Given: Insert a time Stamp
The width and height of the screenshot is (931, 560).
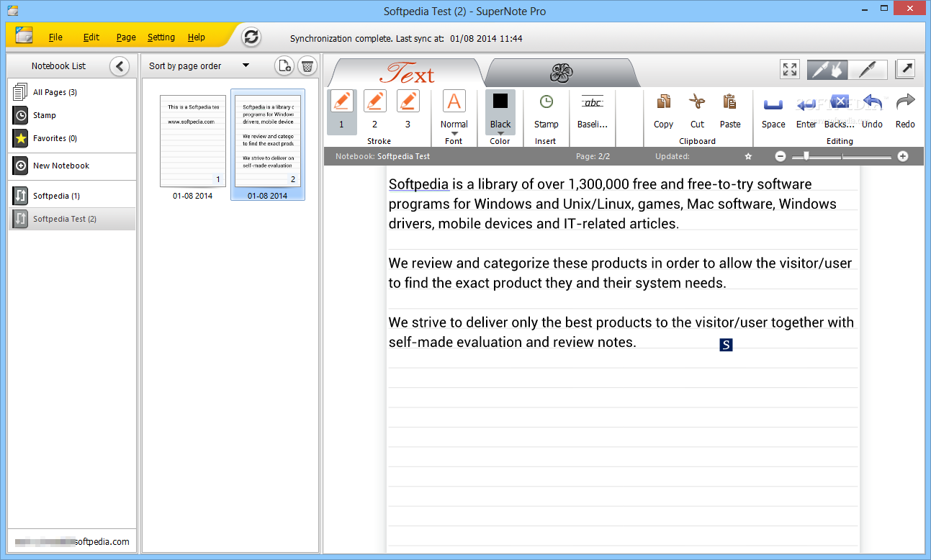Looking at the screenshot, I should click(x=547, y=111).
